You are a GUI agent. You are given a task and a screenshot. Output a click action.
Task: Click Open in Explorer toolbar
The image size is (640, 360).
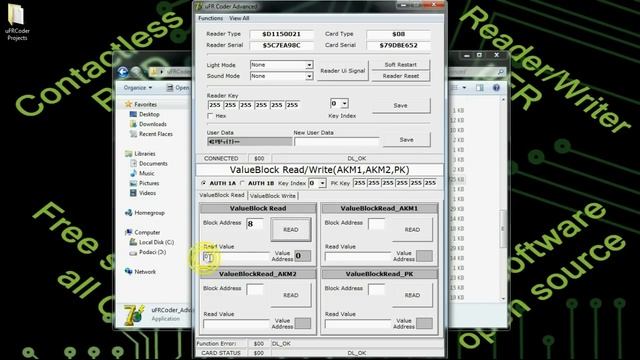pos(178,88)
